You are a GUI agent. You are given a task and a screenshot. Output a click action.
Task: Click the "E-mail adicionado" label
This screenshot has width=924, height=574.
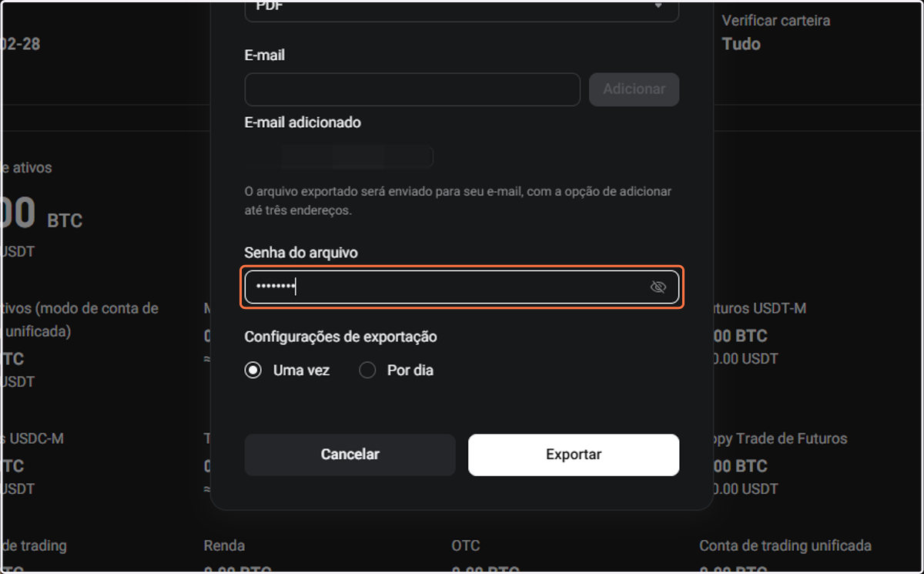tap(303, 123)
